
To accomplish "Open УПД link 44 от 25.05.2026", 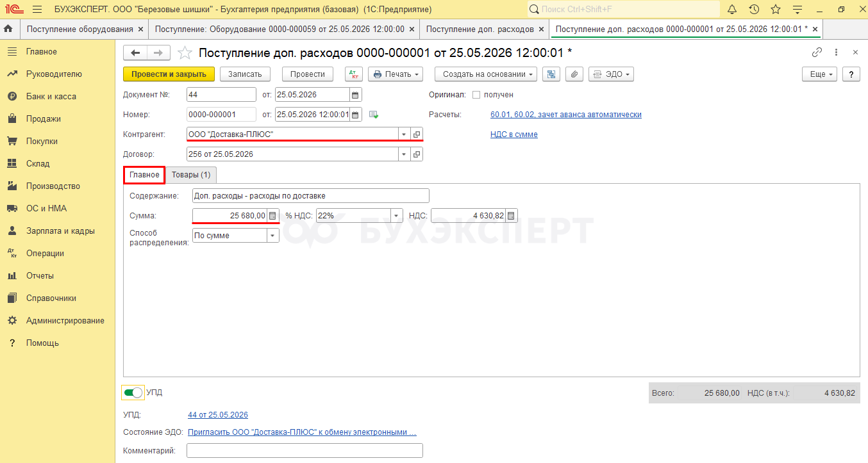I will point(218,415).
